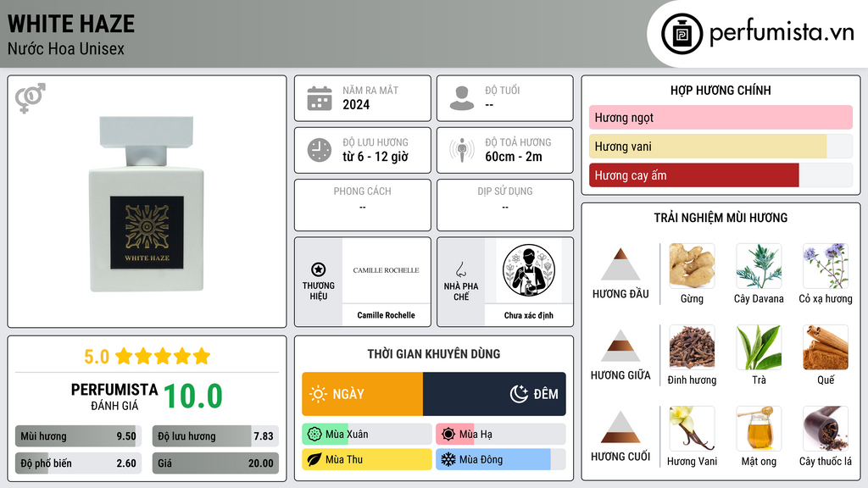Screen dimensions: 868x488
Task: Click the NGÀY daytime segment
Action: pyautogui.click(x=362, y=394)
